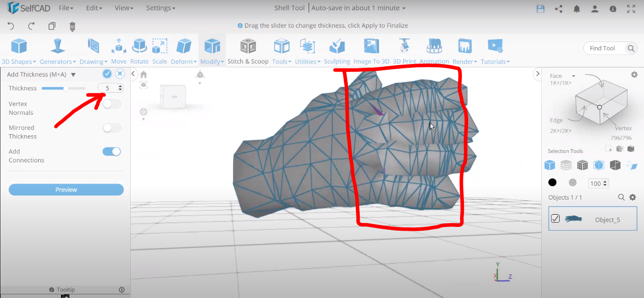The image size is (644, 298).
Task: Open the View menu
Action: point(124,8)
